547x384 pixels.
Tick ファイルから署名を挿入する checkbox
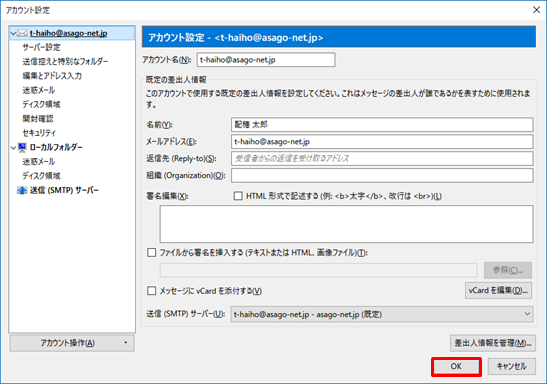(151, 253)
